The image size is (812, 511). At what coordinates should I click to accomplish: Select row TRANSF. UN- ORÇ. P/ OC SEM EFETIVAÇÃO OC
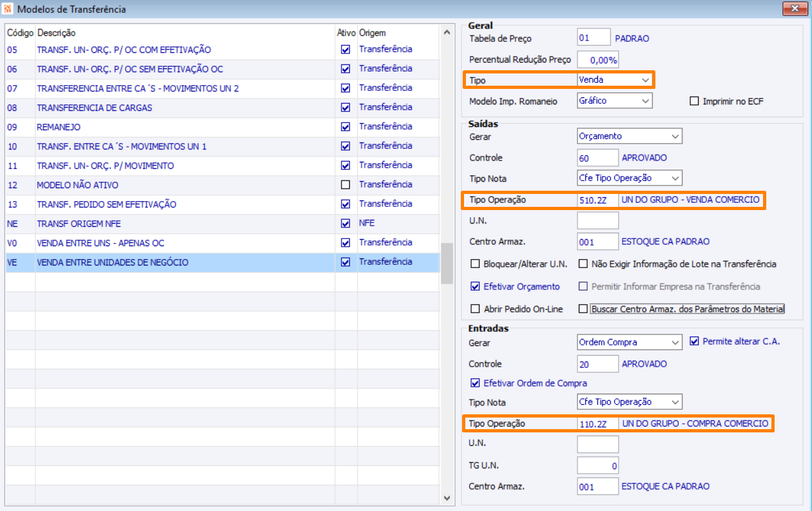(222, 69)
